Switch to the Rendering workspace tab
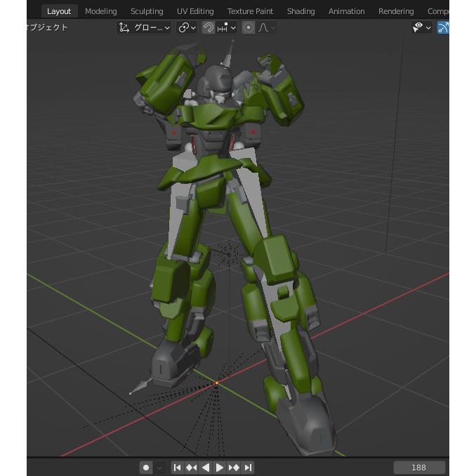The image size is (476, 476). pos(396,11)
